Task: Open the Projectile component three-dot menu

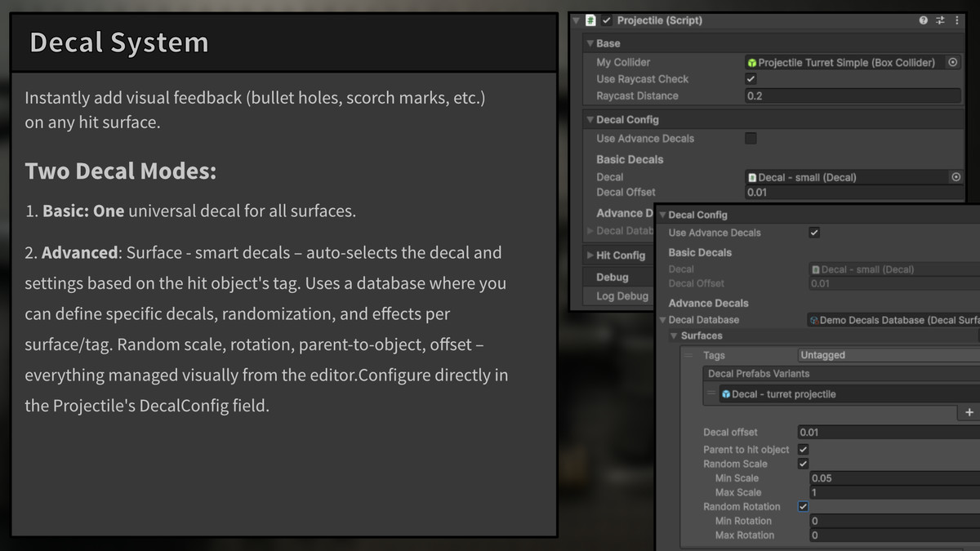Action: pos(957,20)
